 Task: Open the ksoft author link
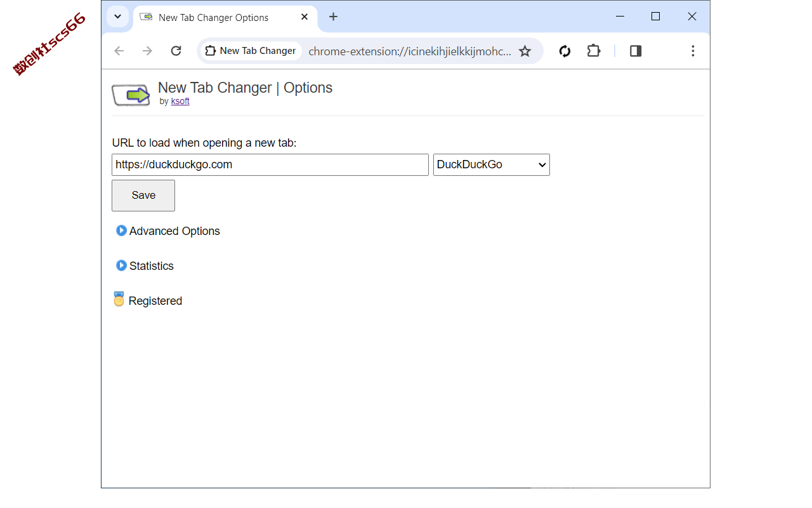point(180,101)
